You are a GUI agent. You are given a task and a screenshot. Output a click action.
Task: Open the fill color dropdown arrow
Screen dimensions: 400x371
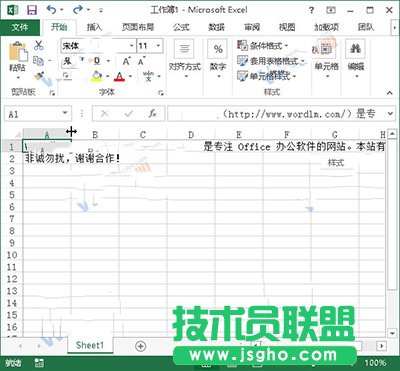click(x=108, y=76)
